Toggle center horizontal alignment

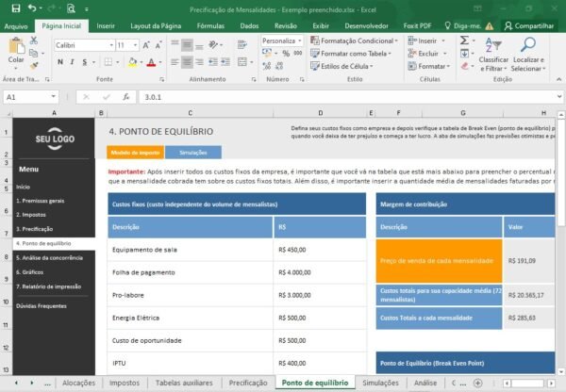(x=187, y=62)
